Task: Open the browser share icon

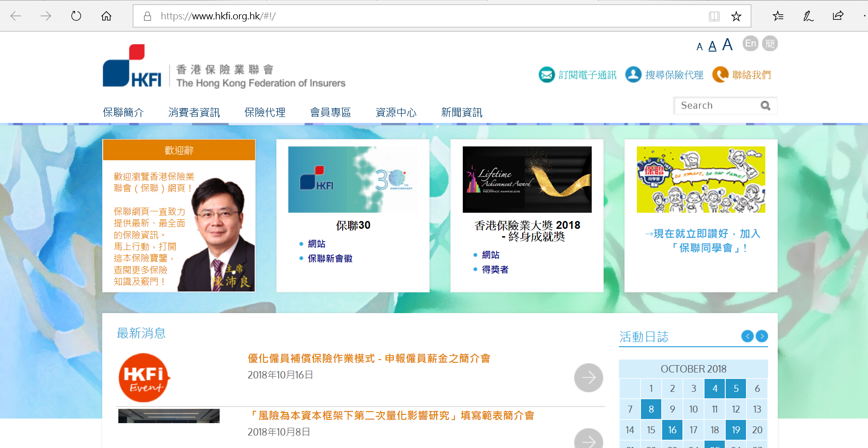Action: (838, 16)
